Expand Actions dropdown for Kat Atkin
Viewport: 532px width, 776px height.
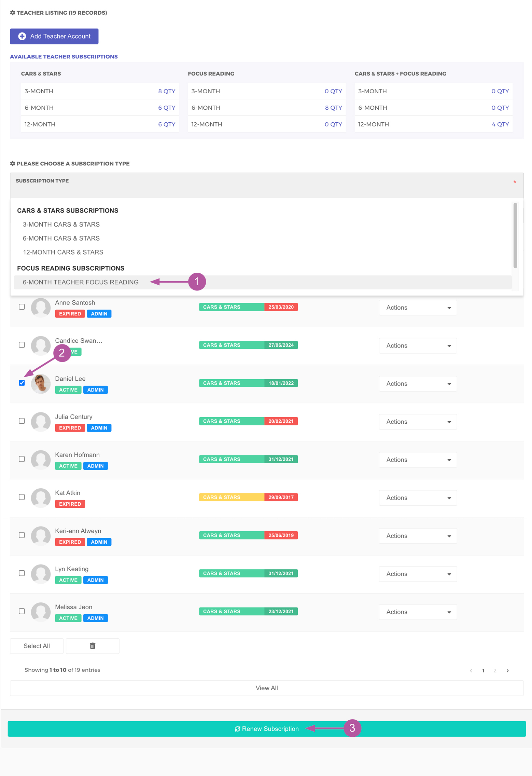pyautogui.click(x=418, y=498)
